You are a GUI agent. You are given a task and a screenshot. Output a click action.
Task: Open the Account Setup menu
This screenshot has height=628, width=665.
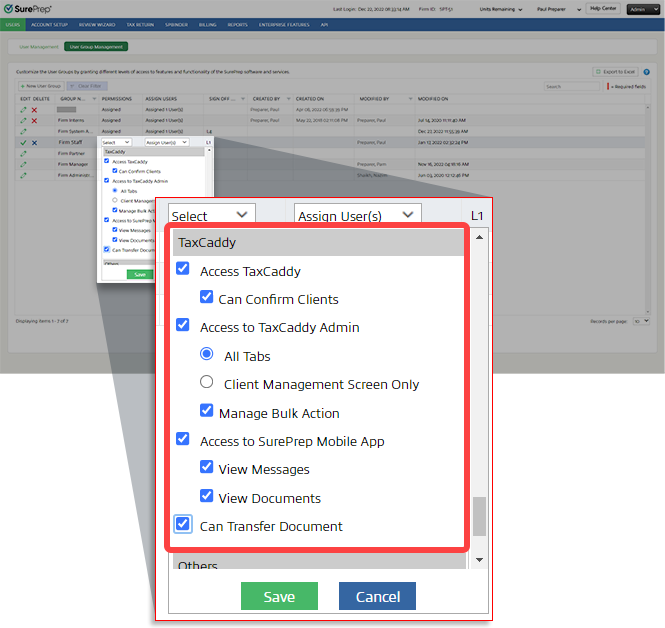[x=49, y=25]
